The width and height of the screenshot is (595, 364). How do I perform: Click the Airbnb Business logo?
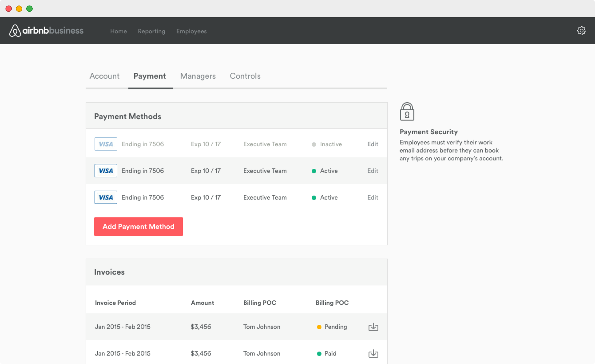[x=46, y=31]
